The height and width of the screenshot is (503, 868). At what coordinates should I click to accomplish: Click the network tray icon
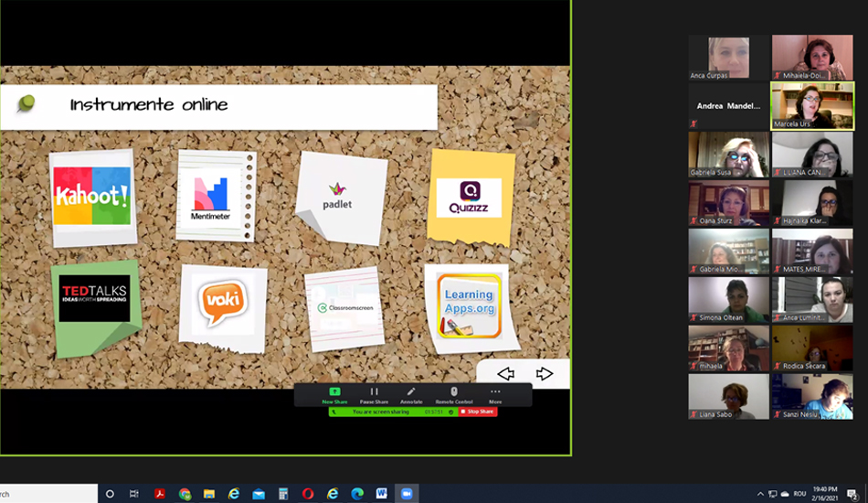click(x=773, y=494)
